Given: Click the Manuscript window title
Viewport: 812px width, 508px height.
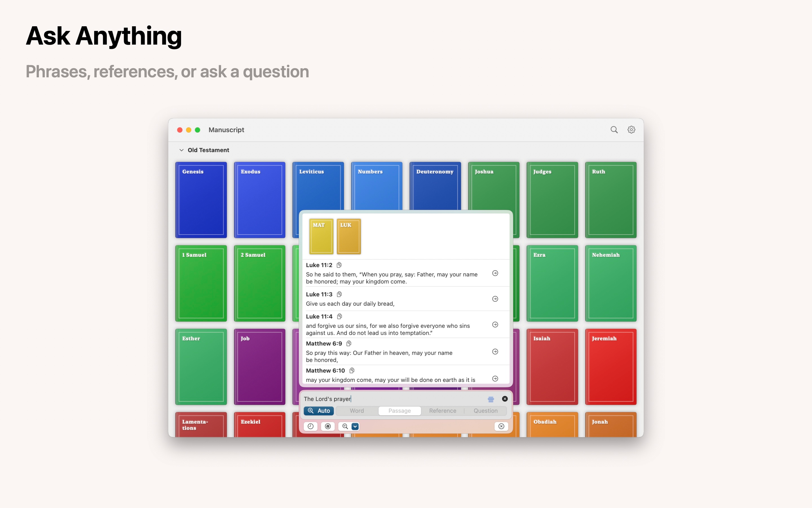Looking at the screenshot, I should [x=226, y=130].
